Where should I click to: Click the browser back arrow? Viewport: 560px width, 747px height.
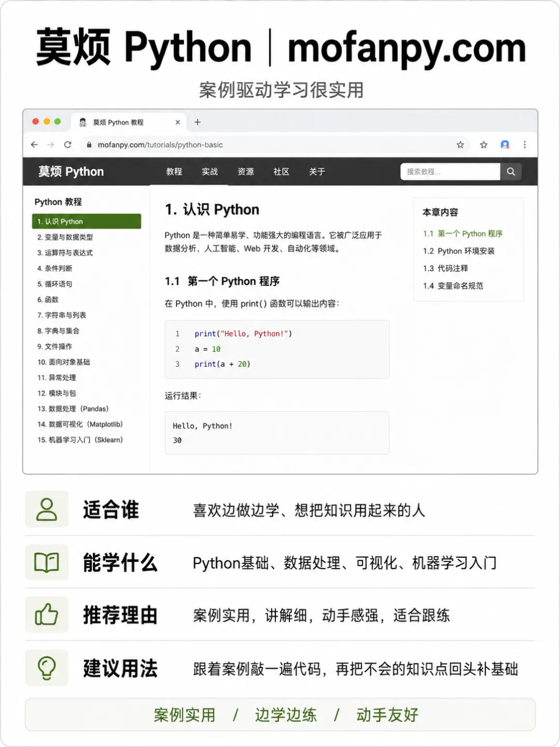tap(34, 145)
